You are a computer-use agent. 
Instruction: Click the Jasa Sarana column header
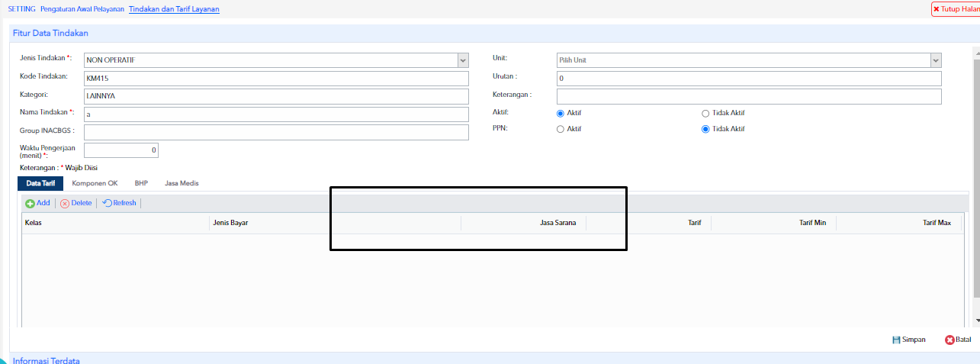tap(524, 223)
